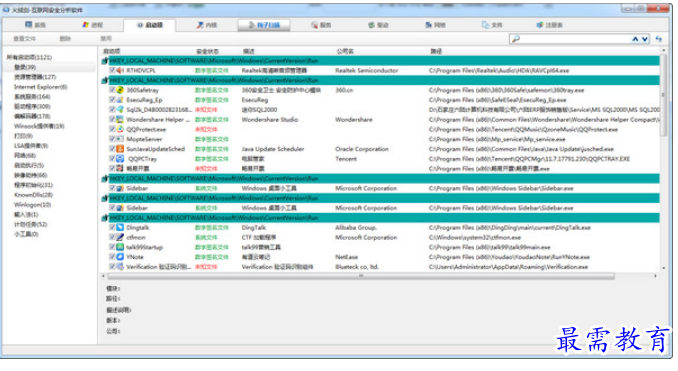The height and width of the screenshot is (371, 678).
Task: Click the 删除 toolbar button
Action: (65, 39)
